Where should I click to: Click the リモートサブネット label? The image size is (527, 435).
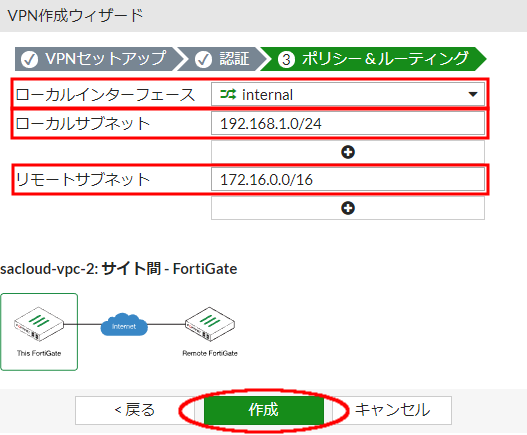(x=83, y=179)
